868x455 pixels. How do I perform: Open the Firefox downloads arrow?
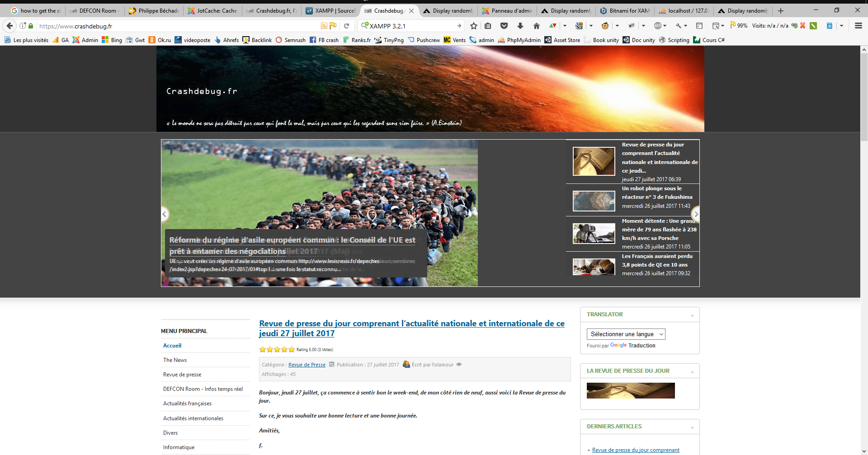point(520,26)
